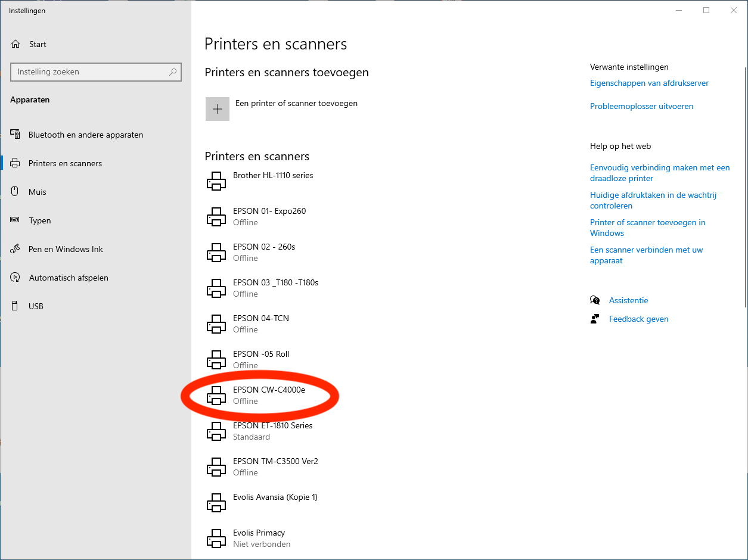Viewport: 748px width, 560px height.
Task: Select the EPSON 03 _T180 -T180s name
Action: tap(275, 282)
